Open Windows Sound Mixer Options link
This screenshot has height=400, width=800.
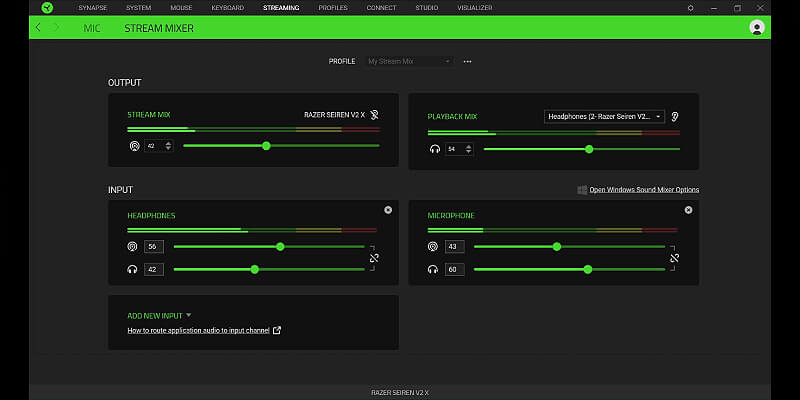pos(644,190)
